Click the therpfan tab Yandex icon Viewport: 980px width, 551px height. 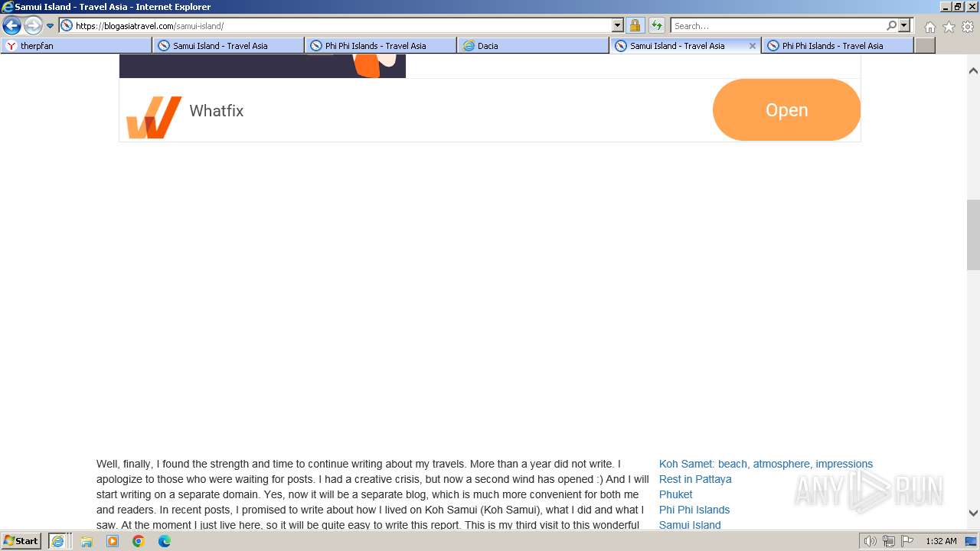(x=11, y=46)
